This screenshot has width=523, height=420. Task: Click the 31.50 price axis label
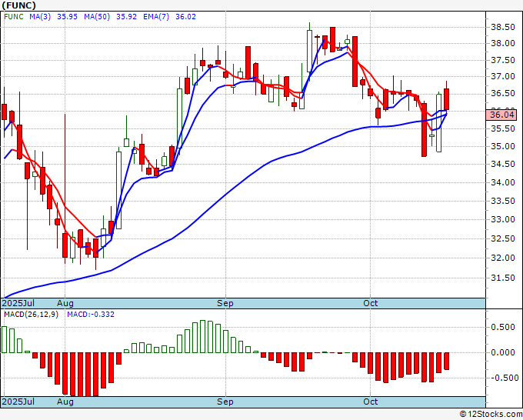tap(503, 278)
